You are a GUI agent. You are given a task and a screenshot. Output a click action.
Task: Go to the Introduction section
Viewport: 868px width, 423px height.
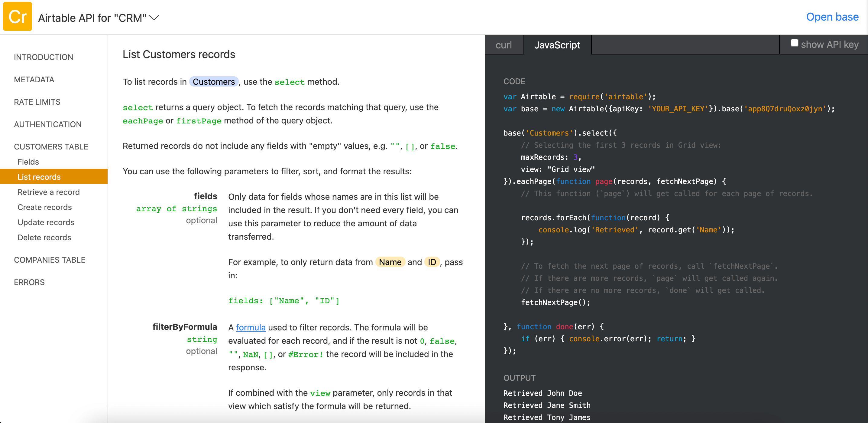tap(44, 57)
